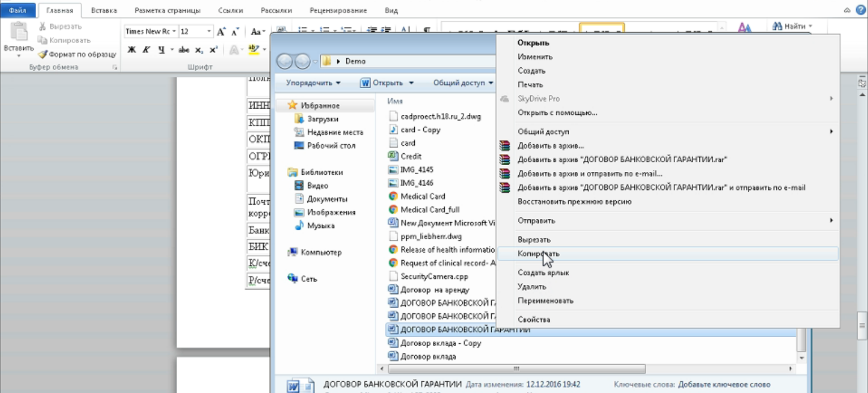Click Имя column header

tap(395, 101)
